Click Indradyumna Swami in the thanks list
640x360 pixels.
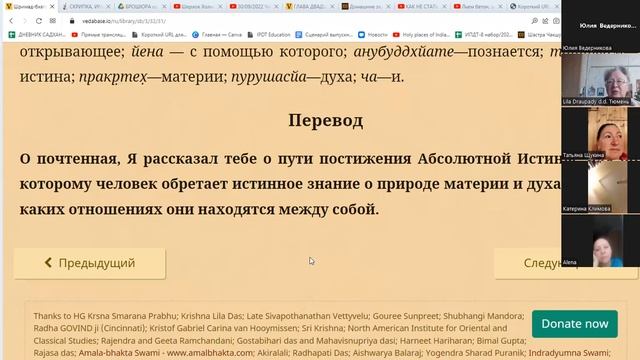coord(568,353)
